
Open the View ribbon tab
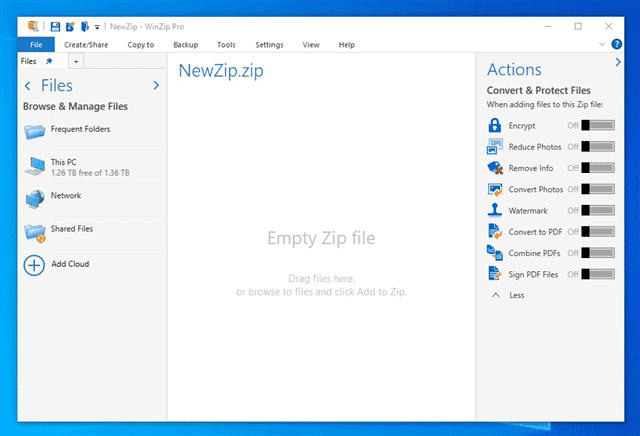[311, 45]
